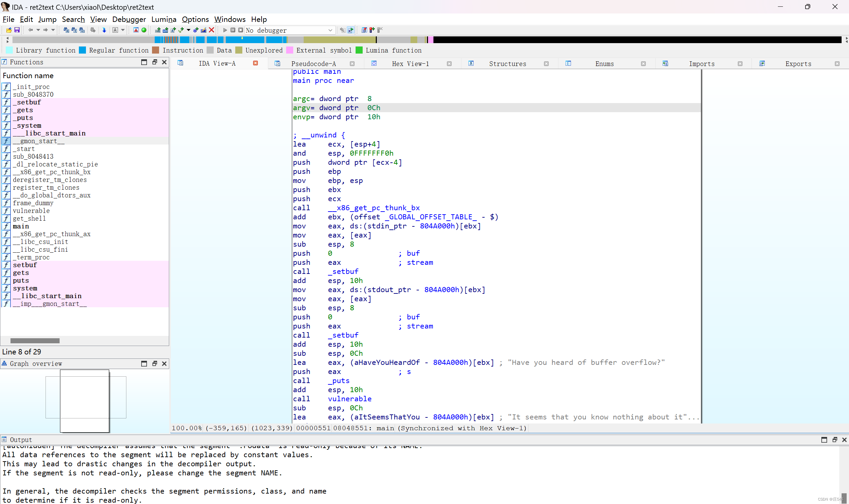This screenshot has width=849, height=504.
Task: Click the red X delete icon
Action: point(212,30)
